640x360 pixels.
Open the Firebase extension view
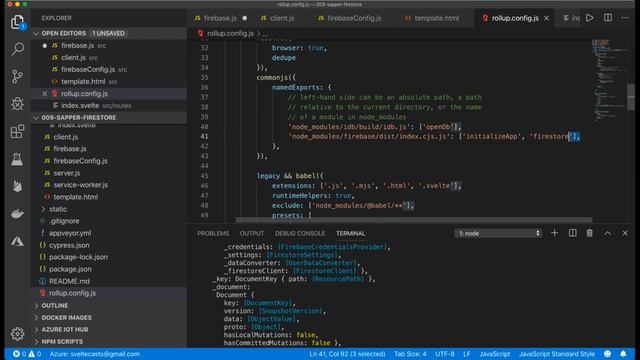[17, 186]
